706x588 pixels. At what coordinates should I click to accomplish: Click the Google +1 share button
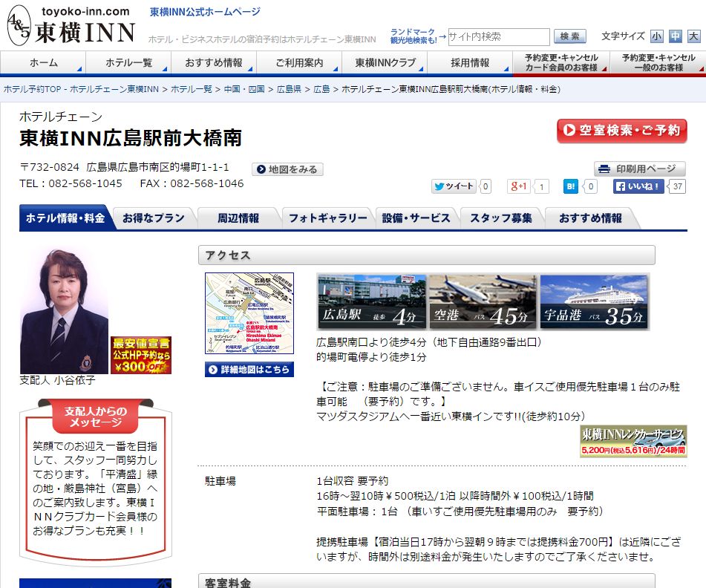tap(519, 186)
